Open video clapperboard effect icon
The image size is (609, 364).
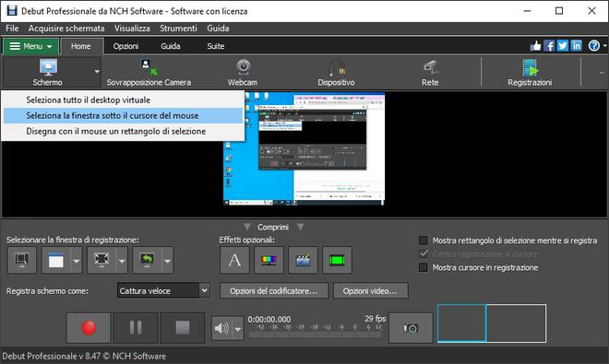click(303, 260)
